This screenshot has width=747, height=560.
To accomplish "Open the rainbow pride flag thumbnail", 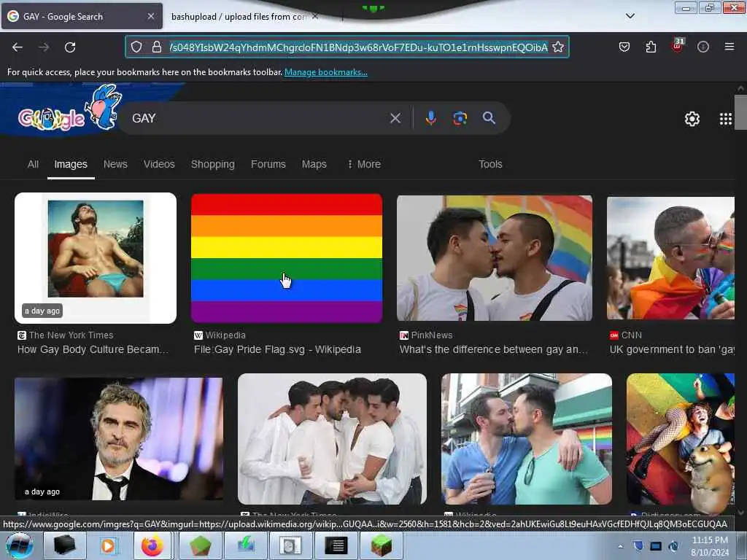I will coord(286,258).
